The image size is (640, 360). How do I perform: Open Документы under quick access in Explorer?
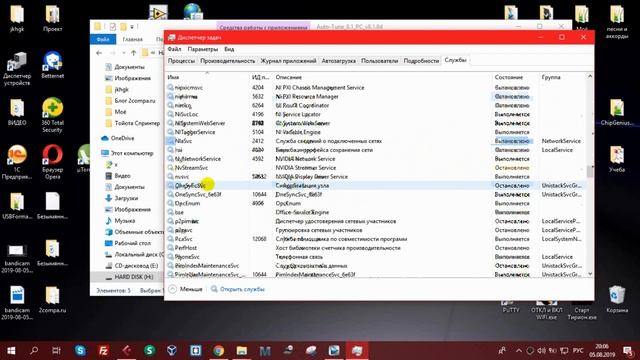pyautogui.click(x=129, y=67)
